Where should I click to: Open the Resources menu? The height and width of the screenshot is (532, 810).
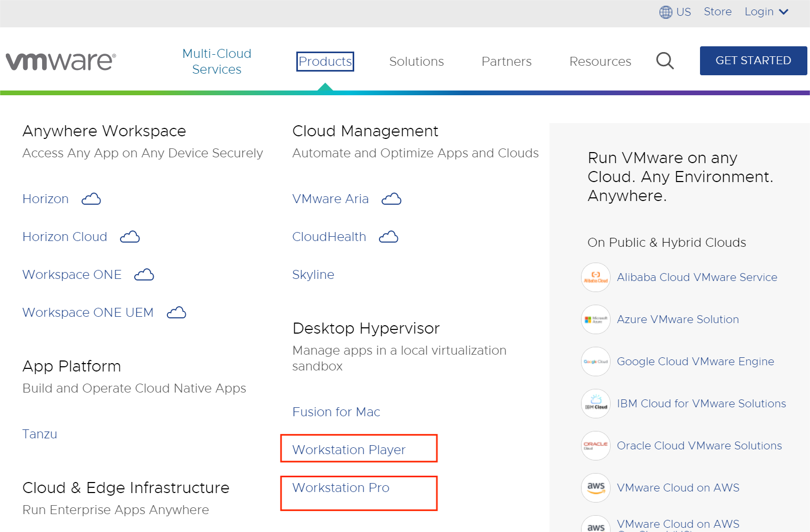pos(600,62)
